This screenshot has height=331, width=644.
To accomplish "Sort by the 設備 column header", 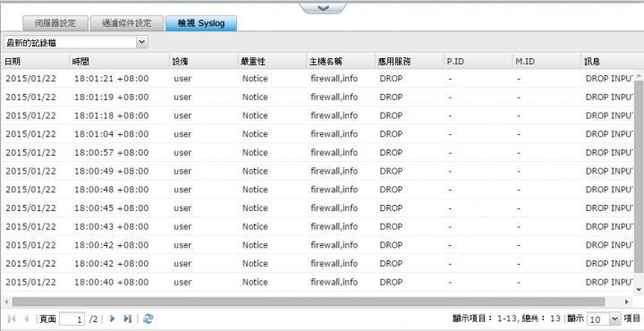I will (204, 62).
